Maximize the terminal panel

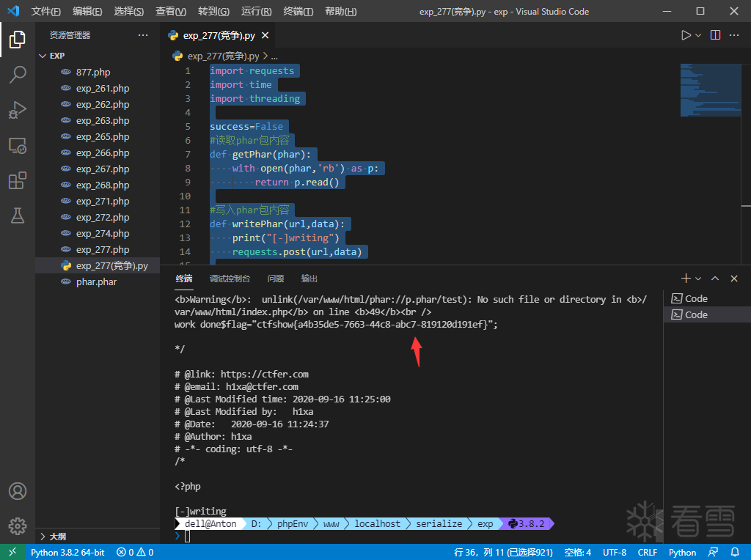(x=715, y=279)
